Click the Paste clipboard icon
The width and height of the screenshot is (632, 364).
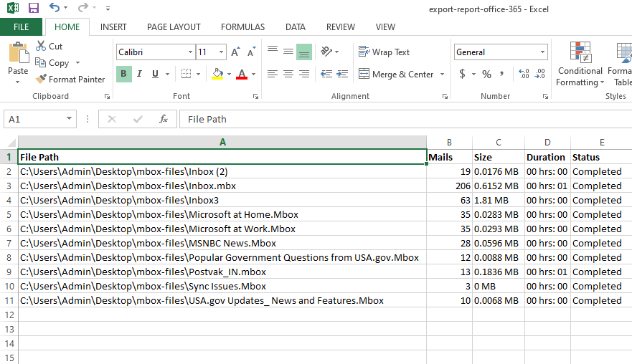coord(19,53)
